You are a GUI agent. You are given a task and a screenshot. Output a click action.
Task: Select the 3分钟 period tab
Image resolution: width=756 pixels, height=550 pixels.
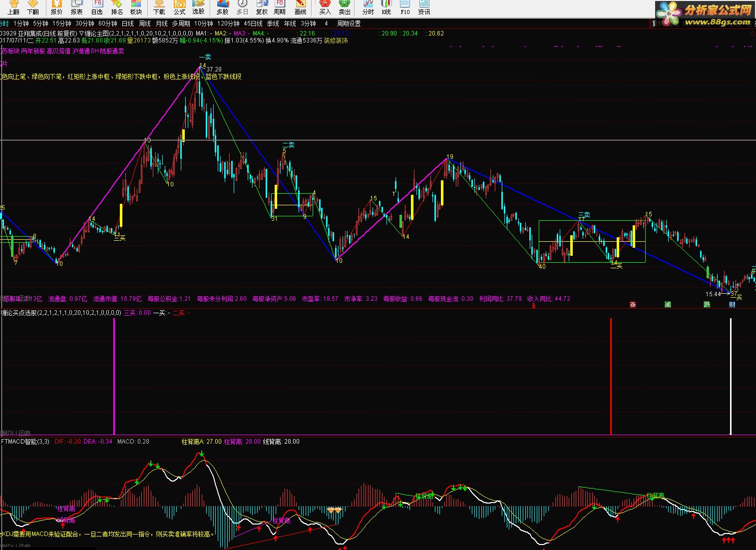tap(308, 23)
